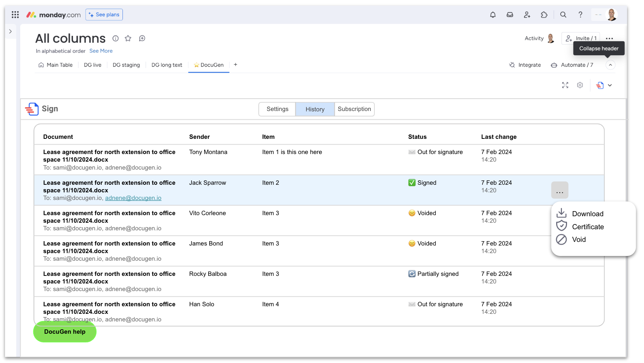The width and height of the screenshot is (644, 363).
Task: Click DocuGen help button
Action: 65,332
